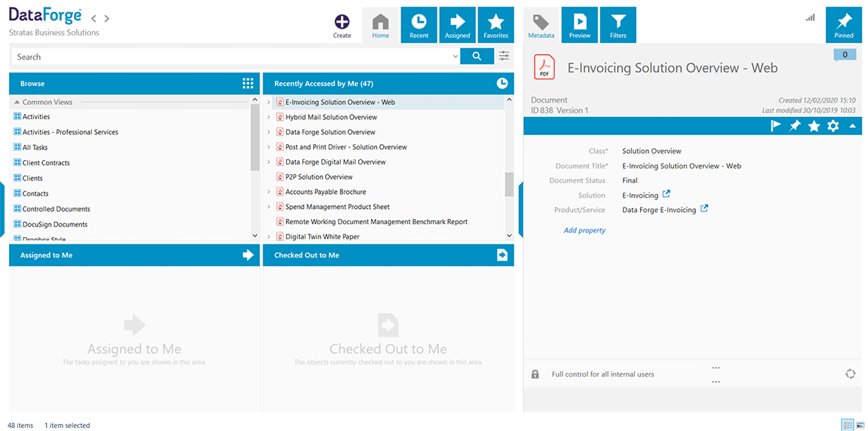Screen dimensions: 868x431
Task: Select Hybrid Mail Solution Overview document name
Action: 331,117
